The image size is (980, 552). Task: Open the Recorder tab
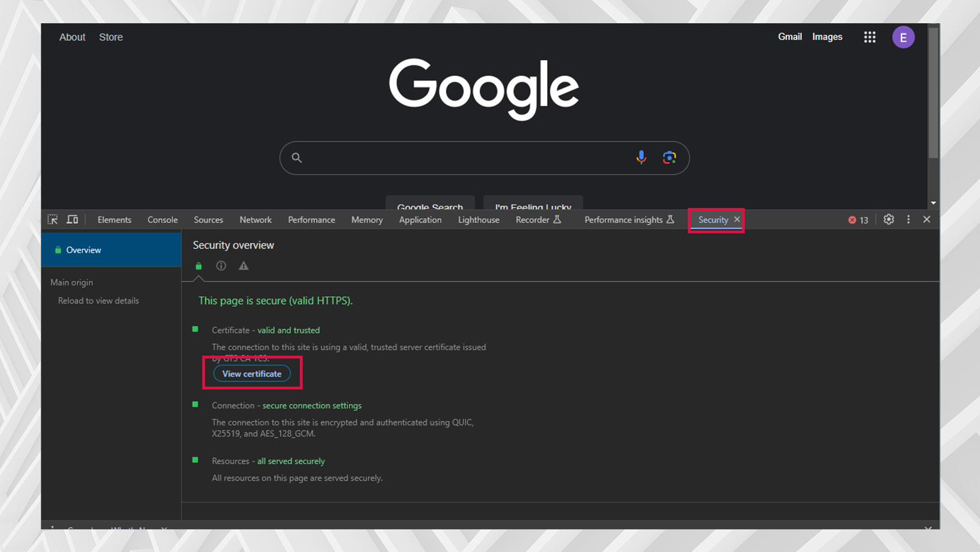(533, 219)
